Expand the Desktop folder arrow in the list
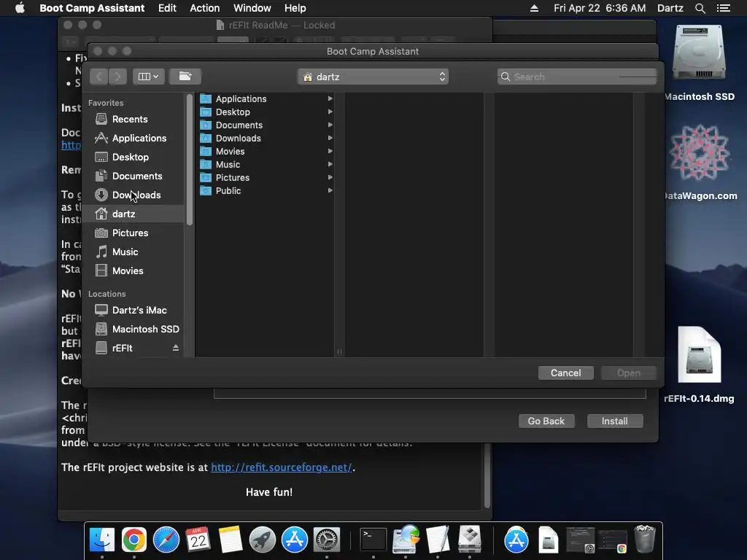Image resolution: width=747 pixels, height=560 pixels. click(x=330, y=112)
